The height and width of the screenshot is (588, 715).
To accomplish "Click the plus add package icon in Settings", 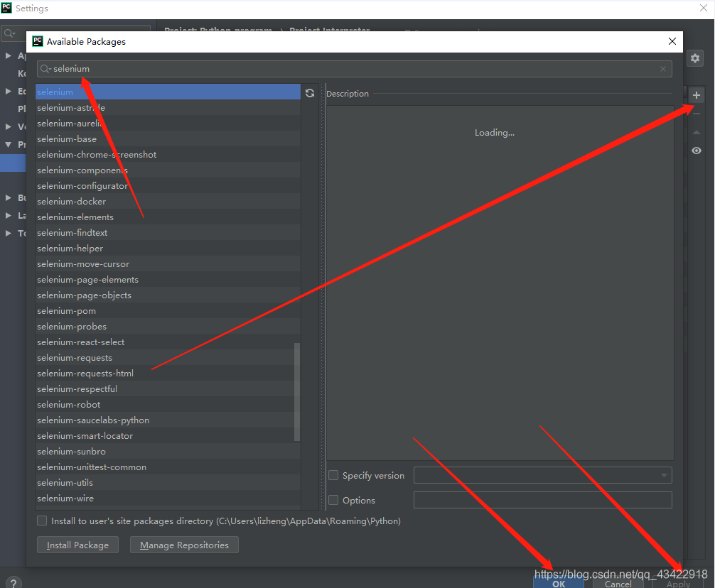I will [697, 95].
